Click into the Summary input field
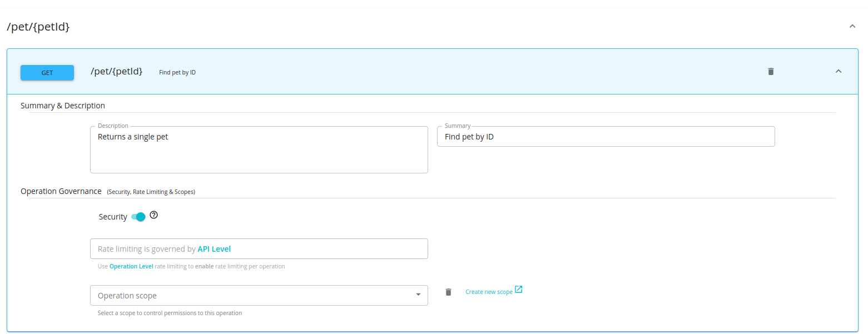 [x=606, y=137]
